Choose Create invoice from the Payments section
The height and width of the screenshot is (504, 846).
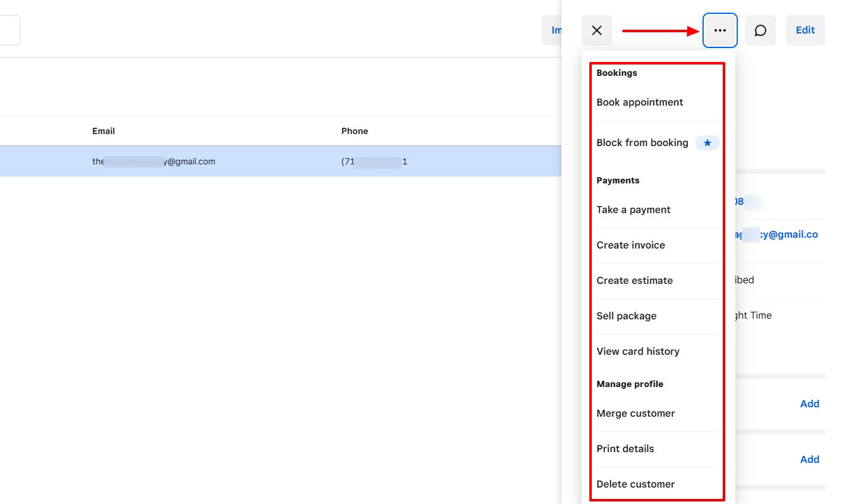(630, 245)
